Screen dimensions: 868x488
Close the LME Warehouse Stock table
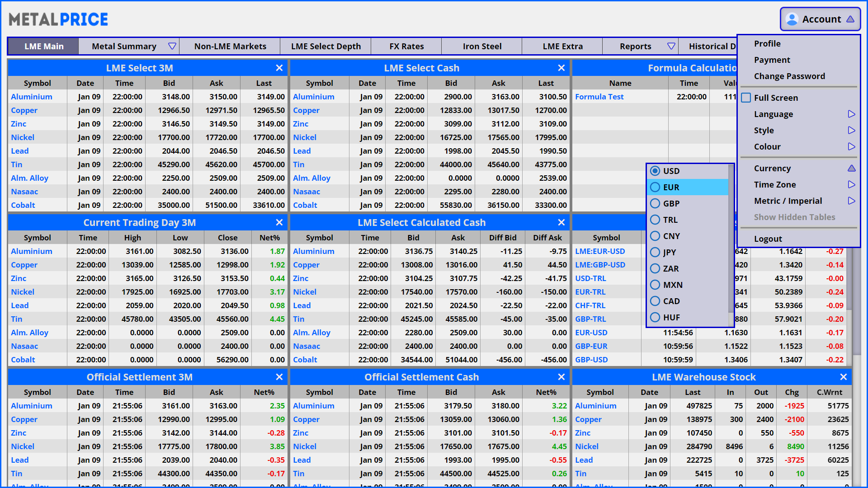(x=843, y=377)
